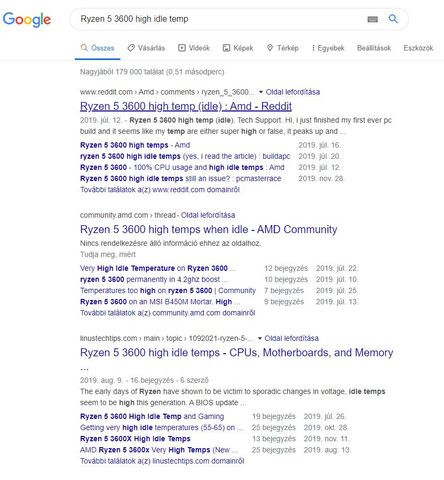Open Linus Tech Tips high idle temps result
The height and width of the screenshot is (480, 444).
click(x=236, y=353)
